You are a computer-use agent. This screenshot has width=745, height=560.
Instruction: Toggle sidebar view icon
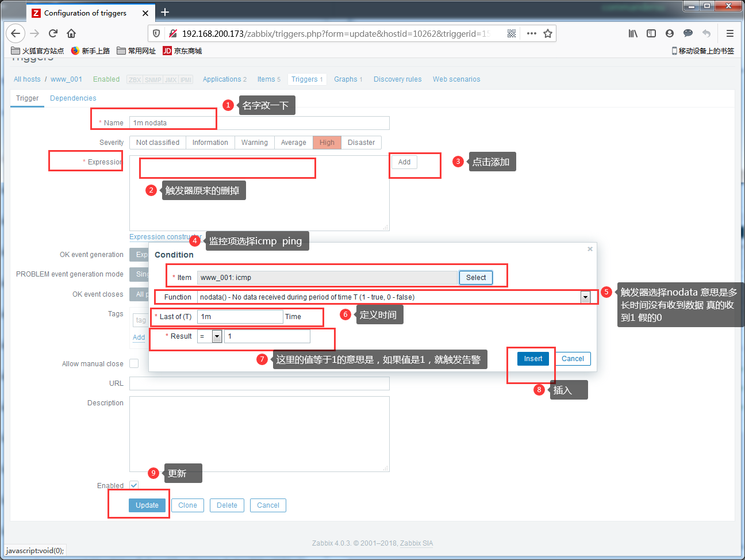tap(651, 33)
